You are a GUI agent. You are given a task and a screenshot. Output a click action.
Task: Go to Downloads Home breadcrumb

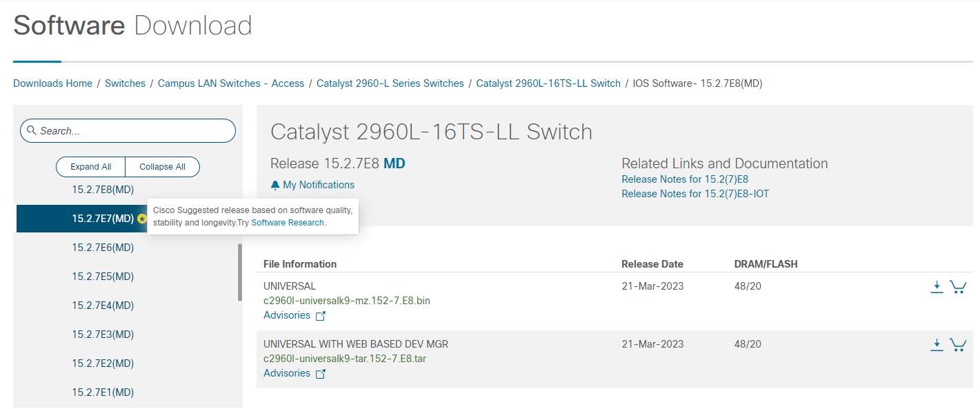point(52,83)
